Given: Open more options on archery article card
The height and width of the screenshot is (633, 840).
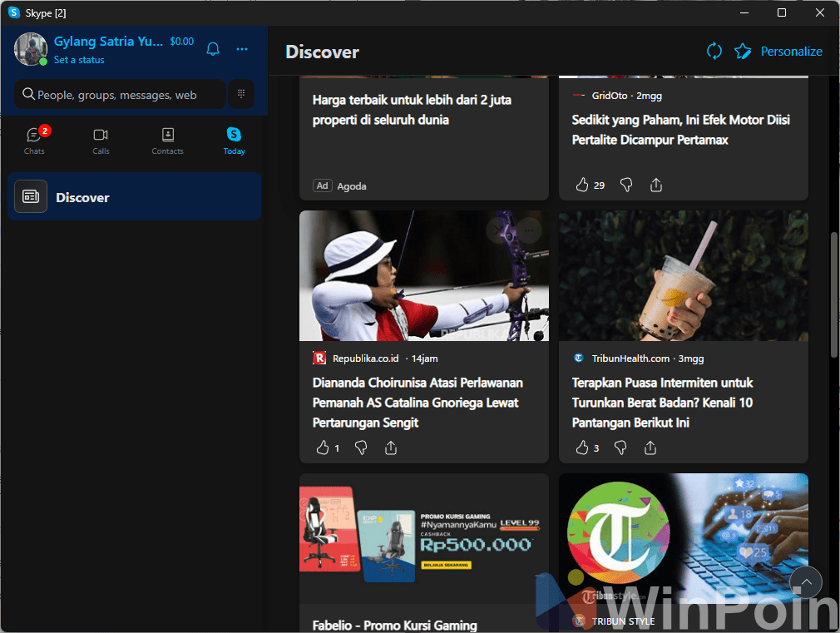Looking at the screenshot, I should coord(528,230).
